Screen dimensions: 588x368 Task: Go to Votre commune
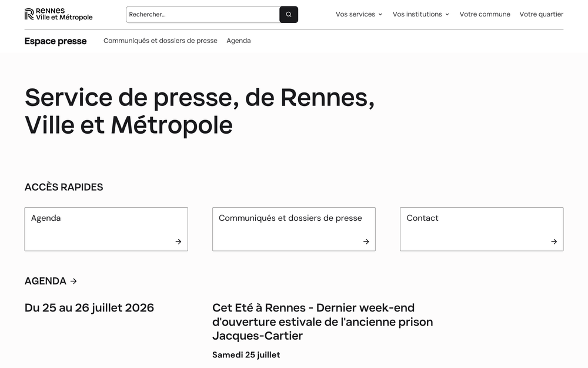coord(485,14)
